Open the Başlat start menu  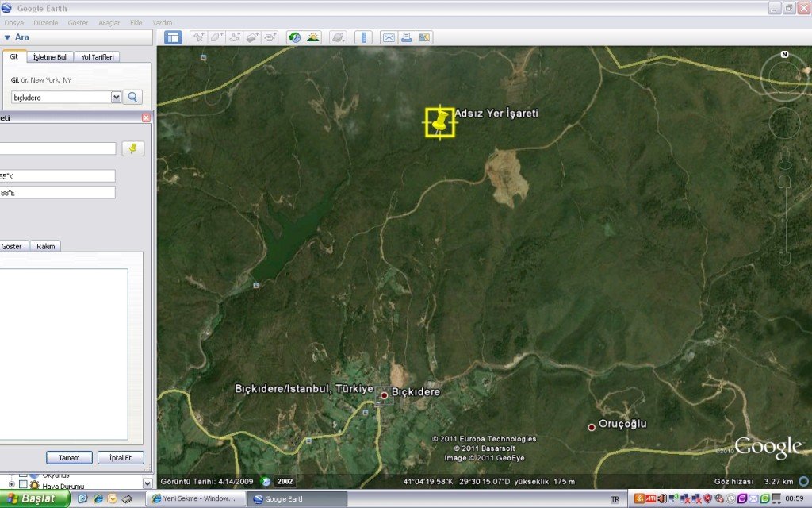click(x=35, y=498)
